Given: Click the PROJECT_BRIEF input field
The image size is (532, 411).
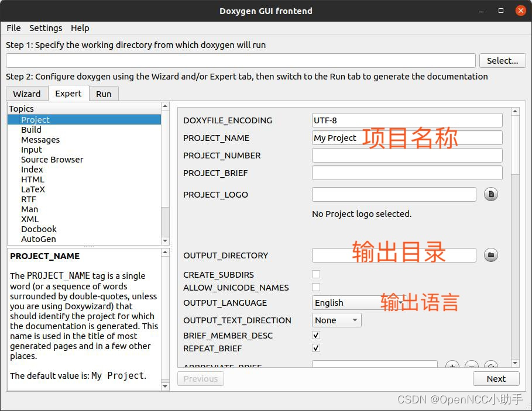Looking at the screenshot, I should pyautogui.click(x=407, y=173).
